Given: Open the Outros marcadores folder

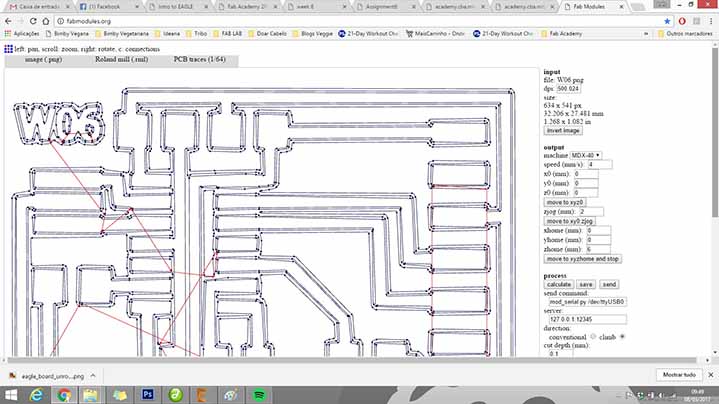Looking at the screenshot, I should [685, 33].
